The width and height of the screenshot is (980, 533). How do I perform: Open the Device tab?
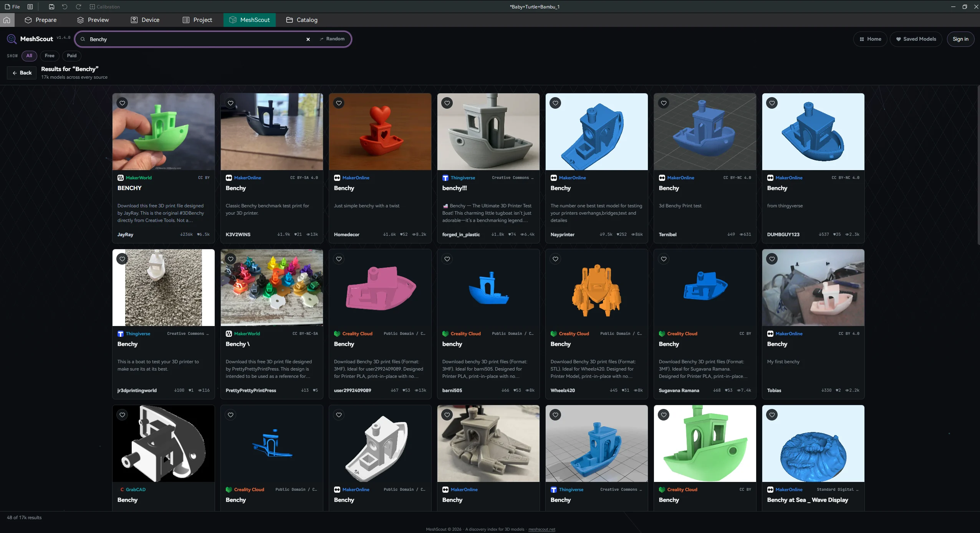(145, 20)
